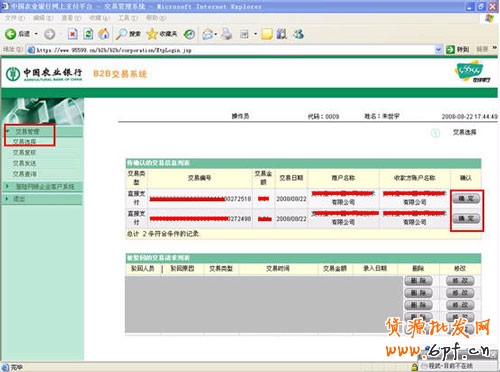This screenshot has height=372, width=500.
Task: Click the second 删除 button in rejected list
Action: click(418, 293)
